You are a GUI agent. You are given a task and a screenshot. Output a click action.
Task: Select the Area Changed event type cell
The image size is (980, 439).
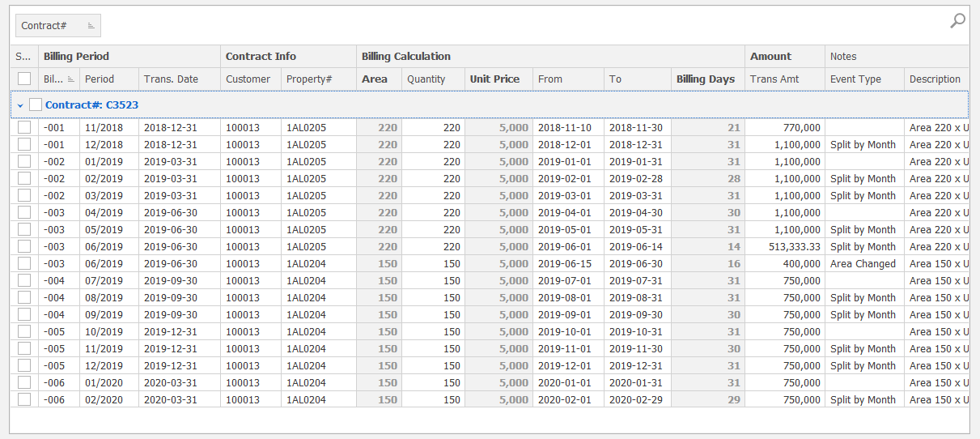point(863,263)
